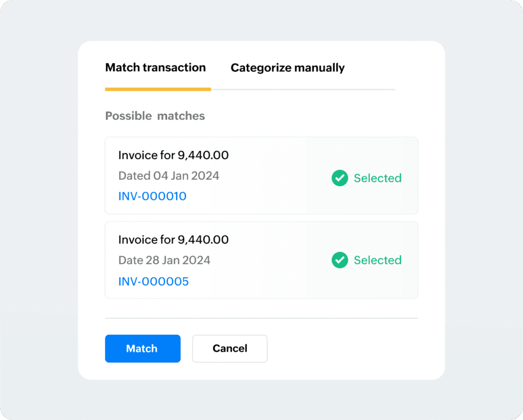Viewport: 523px width, 420px height.
Task: Click invoice title above Date 28 Jan 2024
Action: (173, 239)
